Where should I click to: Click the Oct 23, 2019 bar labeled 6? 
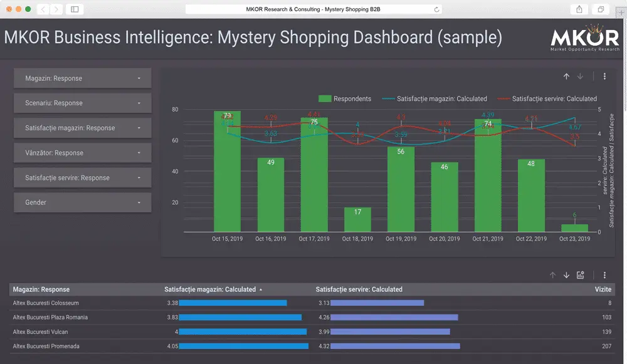pos(574,228)
